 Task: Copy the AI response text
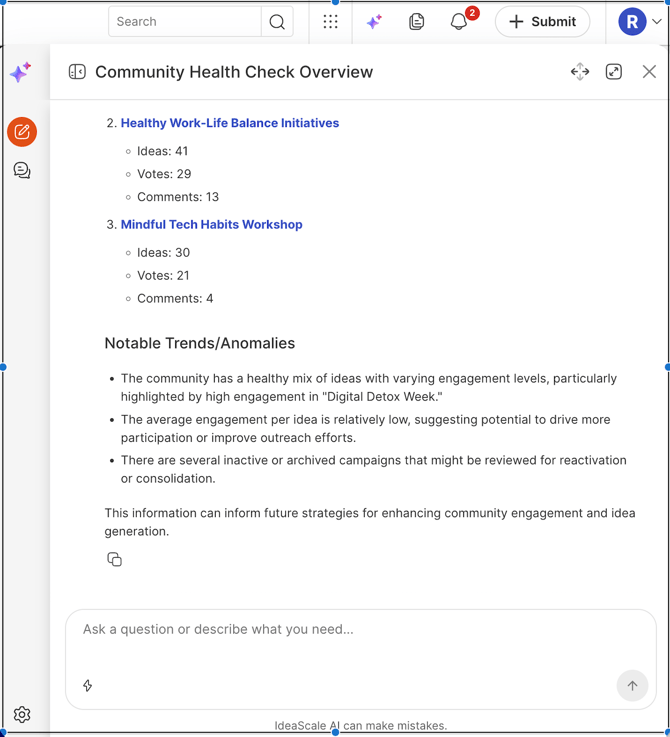114,560
